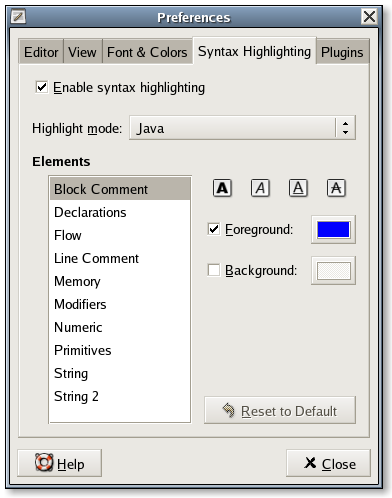Click the Reset to Default button
The width and height of the screenshot is (392, 498).
click(x=280, y=410)
